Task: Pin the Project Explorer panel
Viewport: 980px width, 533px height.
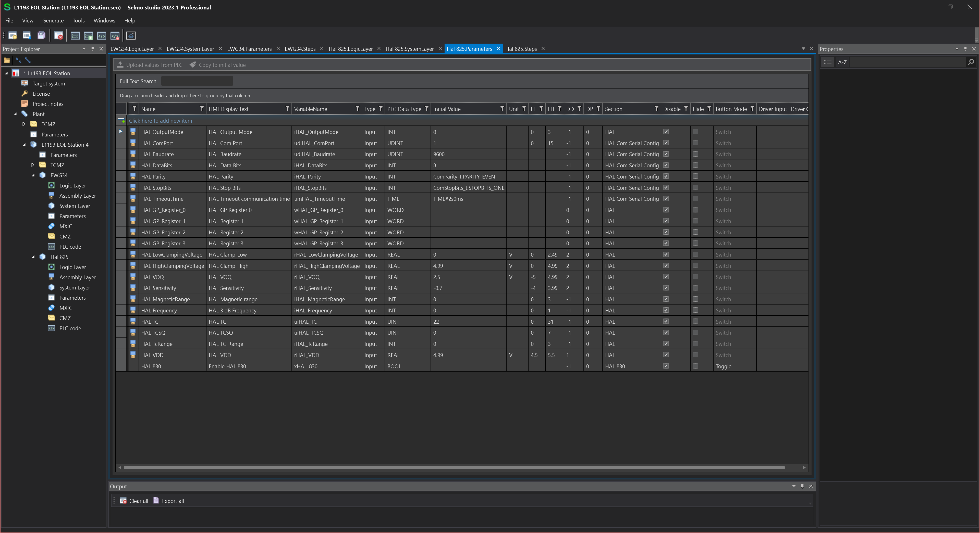Action: (x=92, y=49)
